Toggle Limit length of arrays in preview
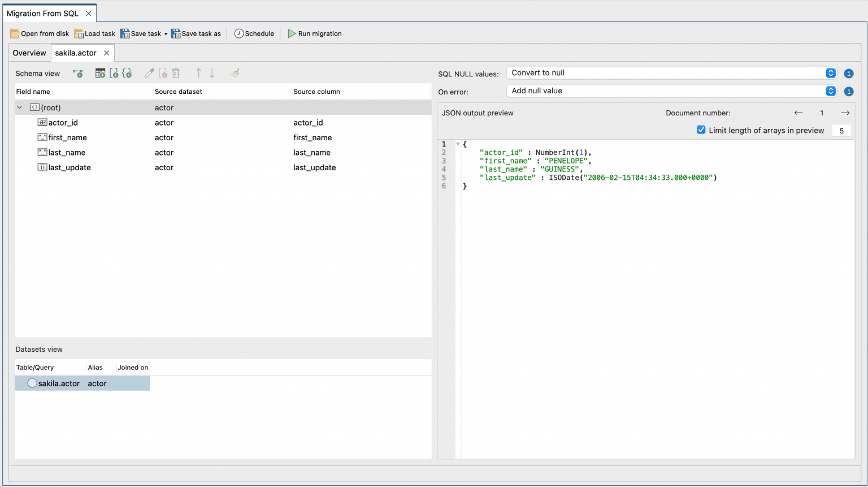 (701, 130)
